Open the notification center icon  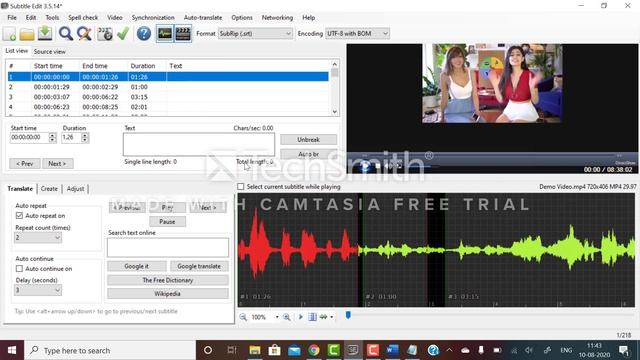pyautogui.click(x=624, y=350)
